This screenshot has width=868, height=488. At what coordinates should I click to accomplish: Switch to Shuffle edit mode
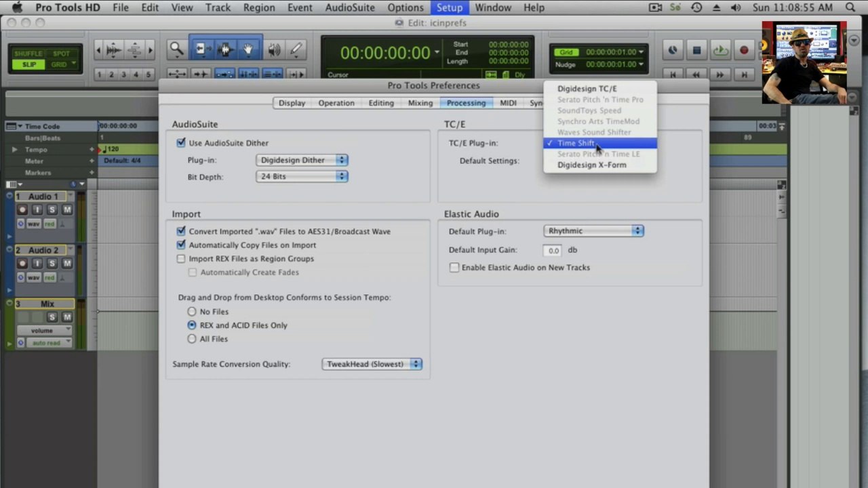click(28, 54)
